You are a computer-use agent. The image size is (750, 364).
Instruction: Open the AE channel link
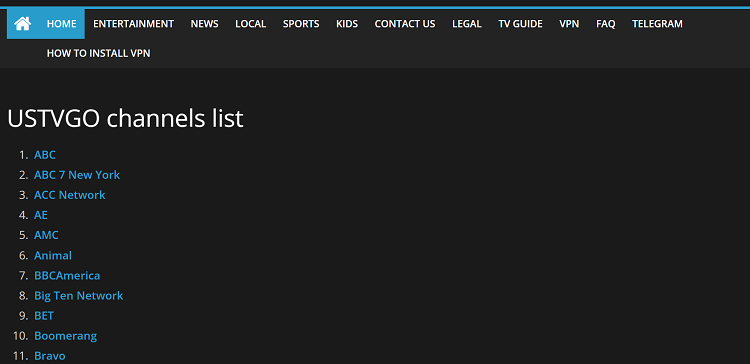pyautogui.click(x=41, y=215)
